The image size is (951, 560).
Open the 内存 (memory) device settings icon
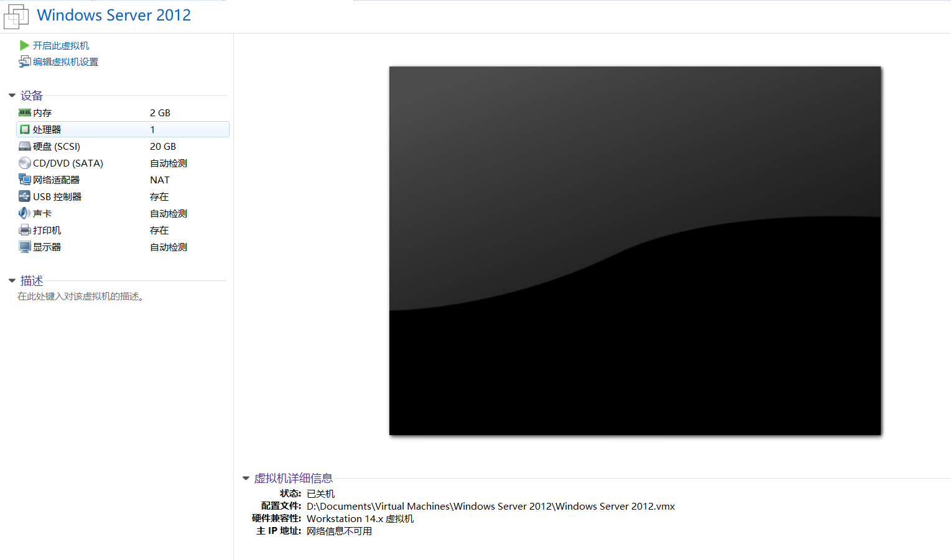click(24, 112)
